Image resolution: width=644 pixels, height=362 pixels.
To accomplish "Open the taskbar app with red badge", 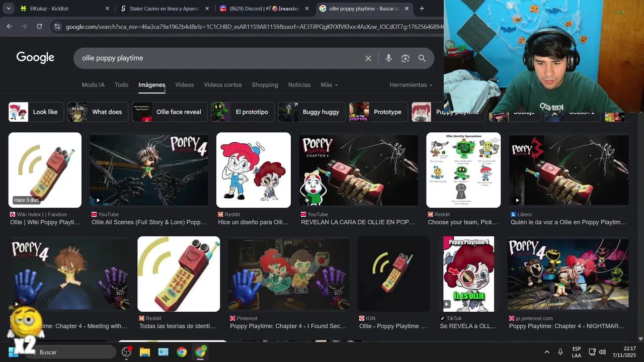I will (126, 352).
